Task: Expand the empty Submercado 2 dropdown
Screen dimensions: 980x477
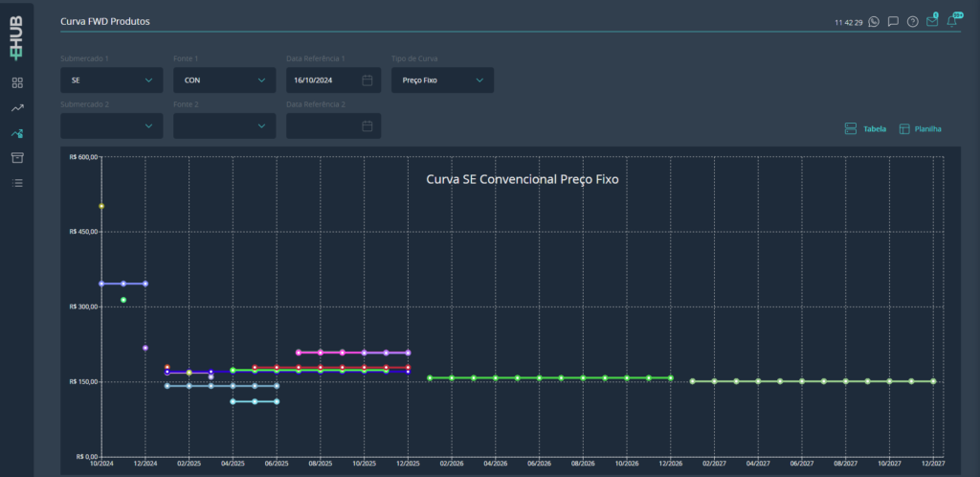Action: tap(111, 125)
